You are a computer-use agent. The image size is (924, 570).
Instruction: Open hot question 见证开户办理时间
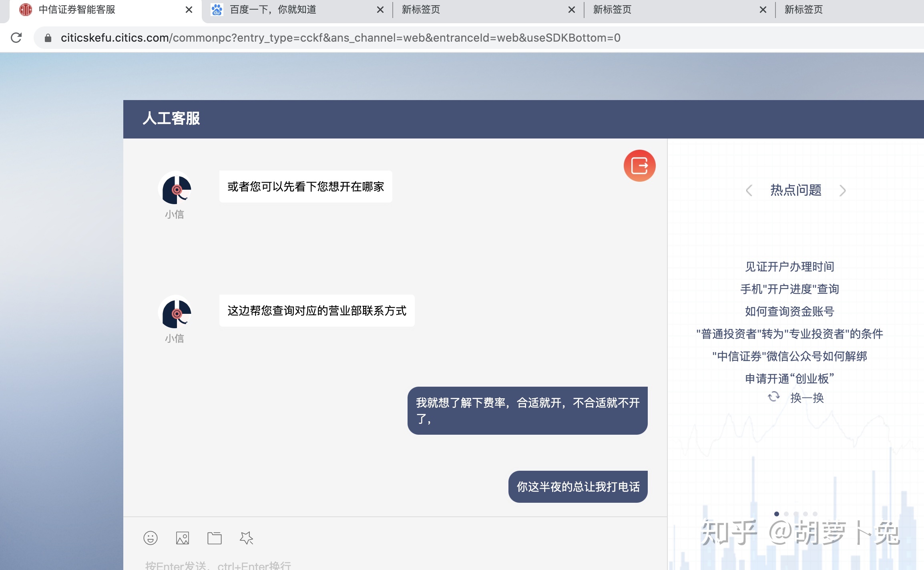(789, 267)
